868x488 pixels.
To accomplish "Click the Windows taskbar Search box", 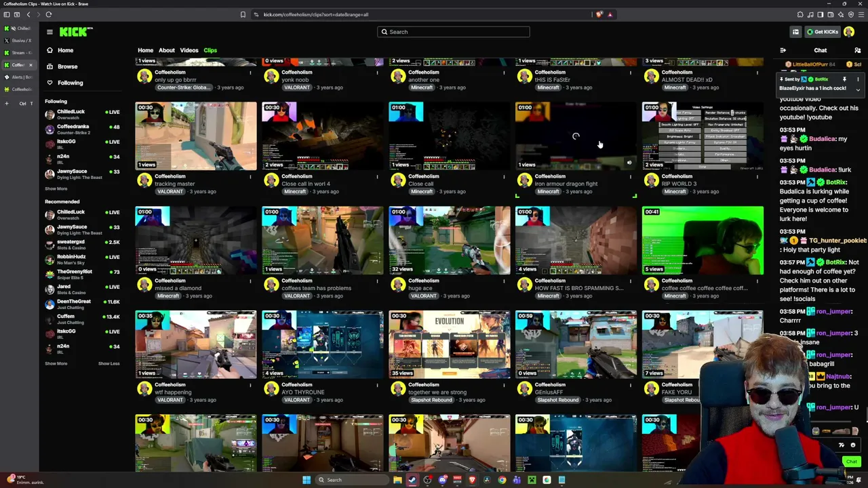I will pos(352,480).
